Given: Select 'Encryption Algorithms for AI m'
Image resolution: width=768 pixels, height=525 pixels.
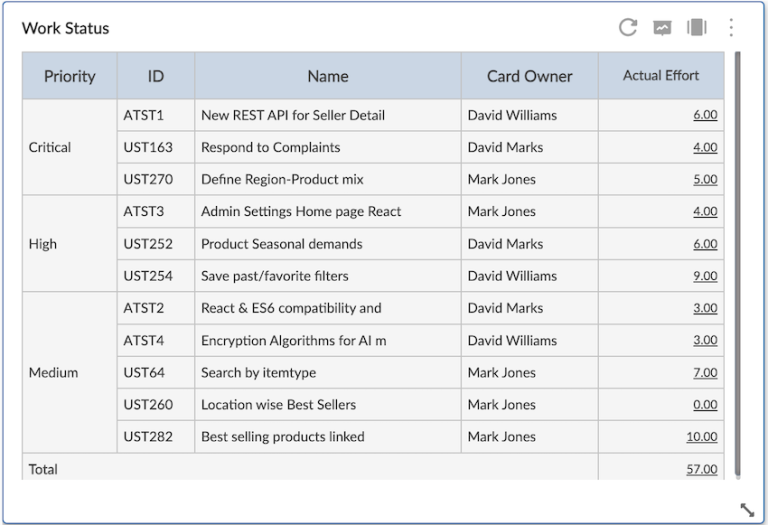Looking at the screenshot, I should pos(293,340).
